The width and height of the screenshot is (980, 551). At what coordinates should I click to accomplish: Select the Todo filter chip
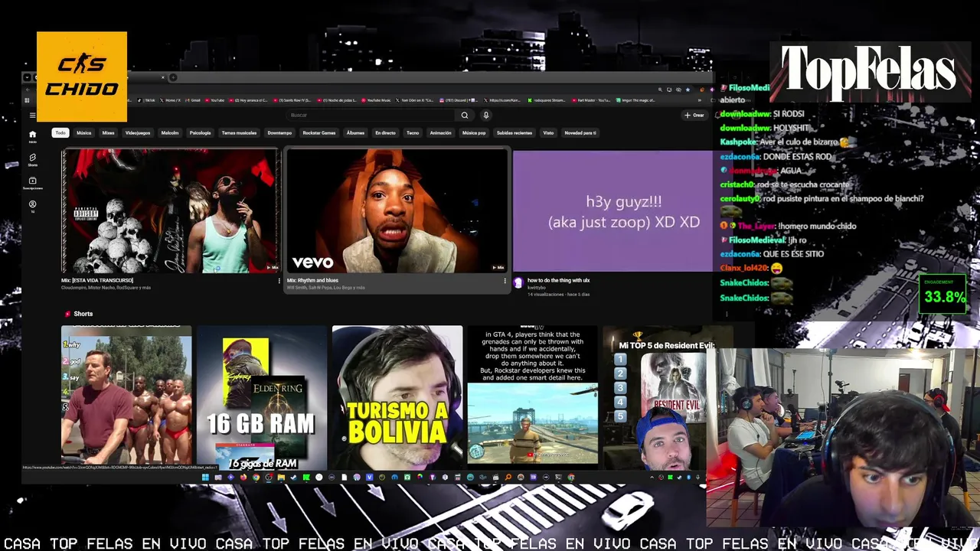click(60, 132)
